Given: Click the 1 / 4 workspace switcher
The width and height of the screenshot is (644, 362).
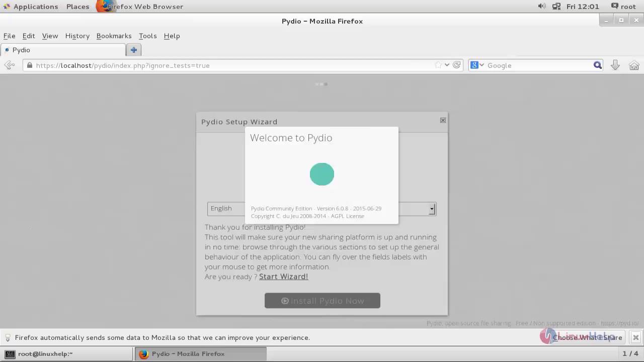Looking at the screenshot, I should (x=630, y=354).
